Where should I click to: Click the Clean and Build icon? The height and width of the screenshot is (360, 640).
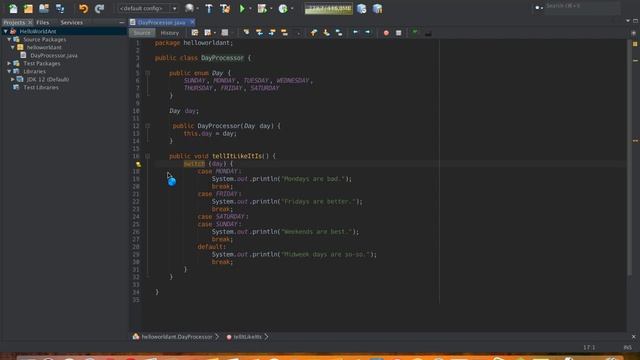click(x=225, y=8)
